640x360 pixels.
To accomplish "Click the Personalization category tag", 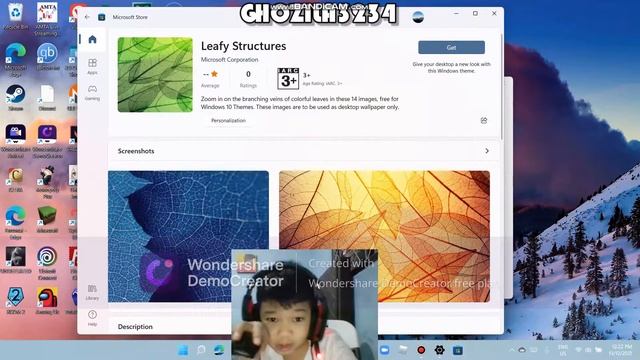I will 228,120.
